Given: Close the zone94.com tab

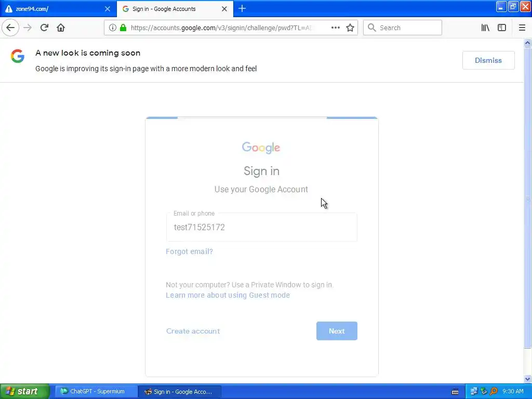Looking at the screenshot, I should click(108, 9).
